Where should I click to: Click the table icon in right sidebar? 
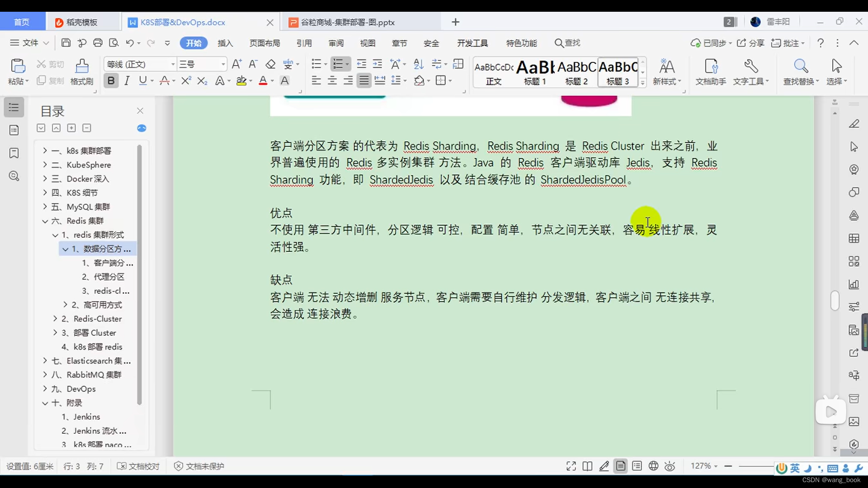coord(854,239)
